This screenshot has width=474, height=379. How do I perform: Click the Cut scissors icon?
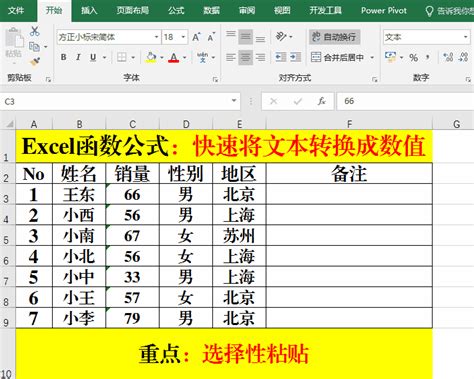[34, 32]
